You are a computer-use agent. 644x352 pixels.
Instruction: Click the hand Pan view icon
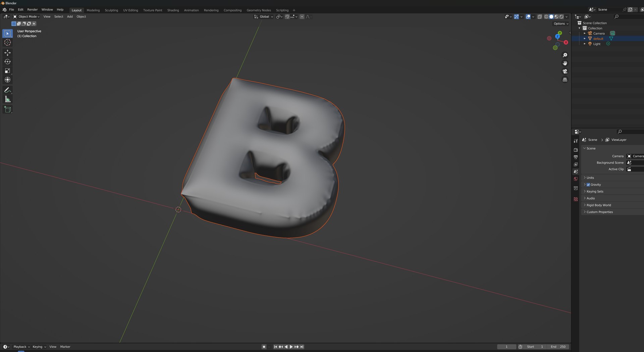pos(565,63)
